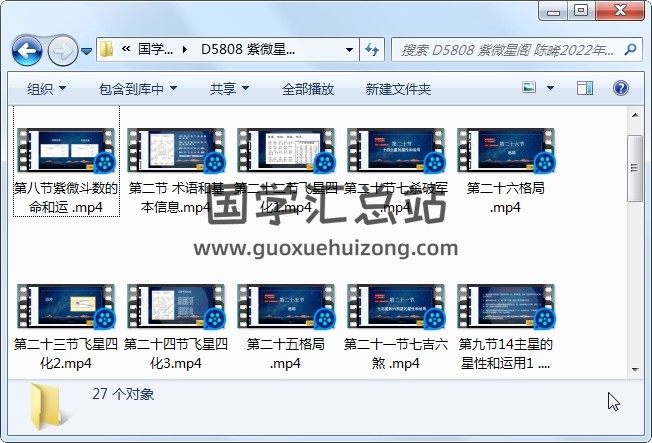Click file name 第八节紫微斗数的命和运 .mp4
Viewport: 652px width, 443px height.
point(66,198)
